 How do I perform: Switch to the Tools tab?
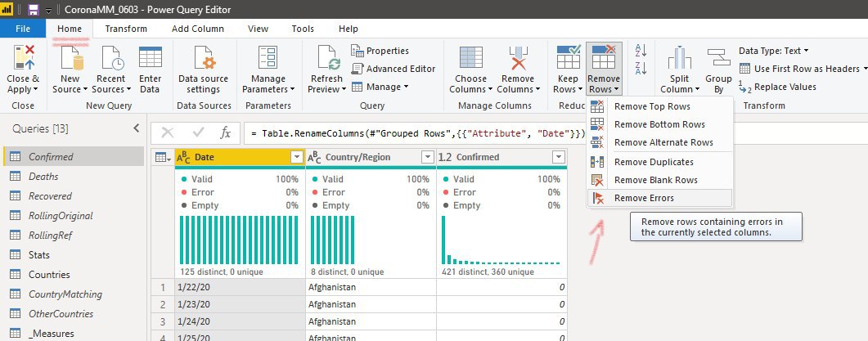click(x=303, y=29)
